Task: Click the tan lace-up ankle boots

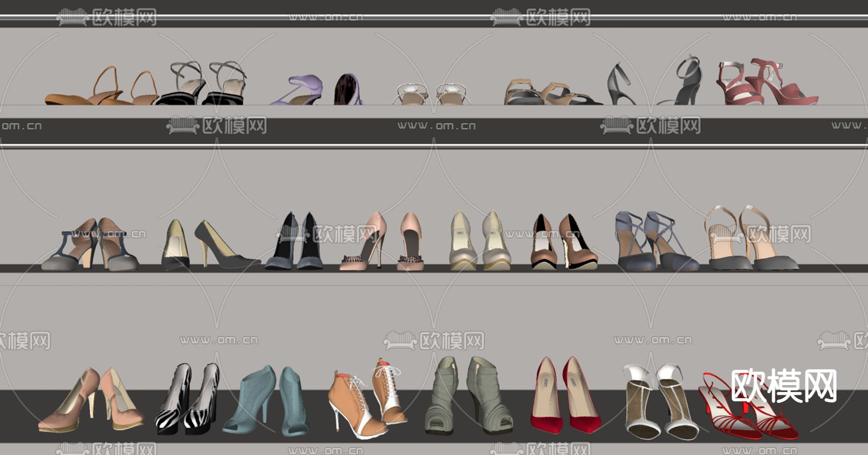Action: (367, 398)
